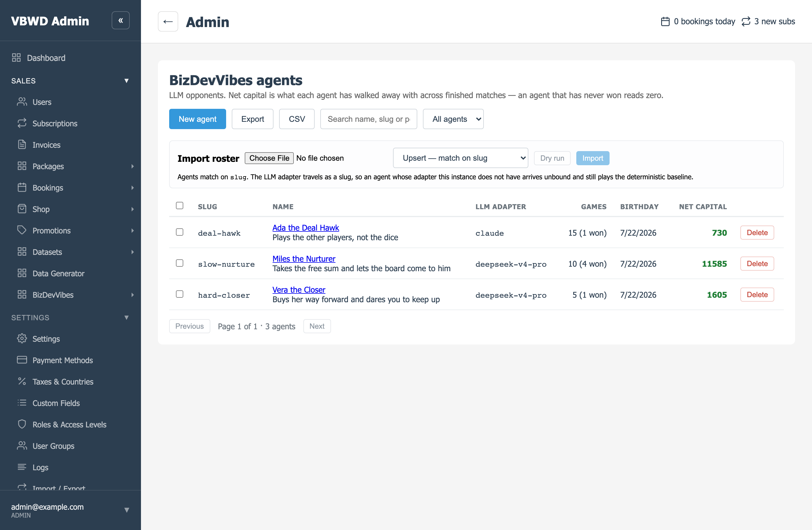Click the Payment Methods card icon
Screen dimensions: 812x530
point(22,360)
